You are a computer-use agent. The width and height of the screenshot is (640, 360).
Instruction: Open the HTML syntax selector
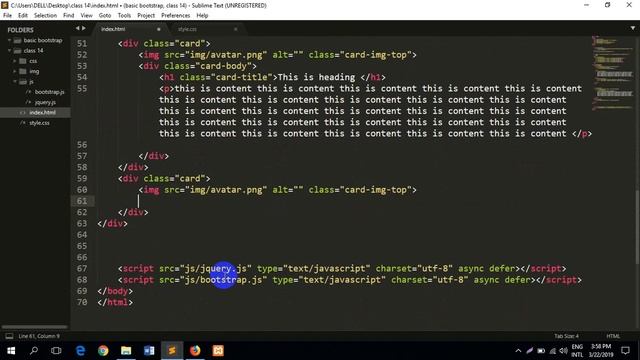[x=613, y=336]
